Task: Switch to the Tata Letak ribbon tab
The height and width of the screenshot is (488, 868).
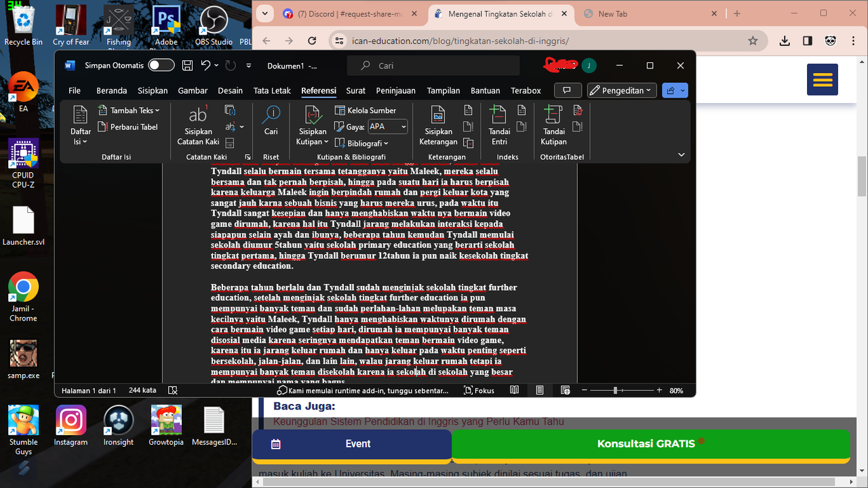Action: (272, 90)
